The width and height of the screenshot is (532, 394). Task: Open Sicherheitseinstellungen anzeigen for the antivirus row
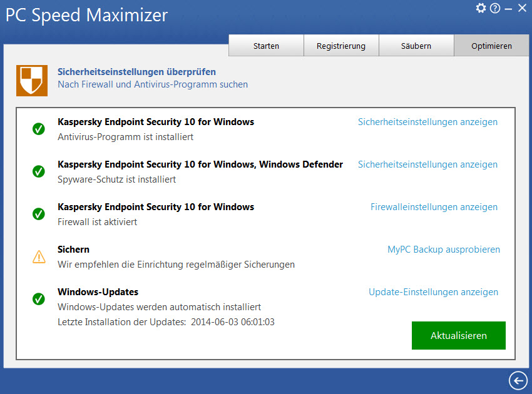(x=427, y=122)
